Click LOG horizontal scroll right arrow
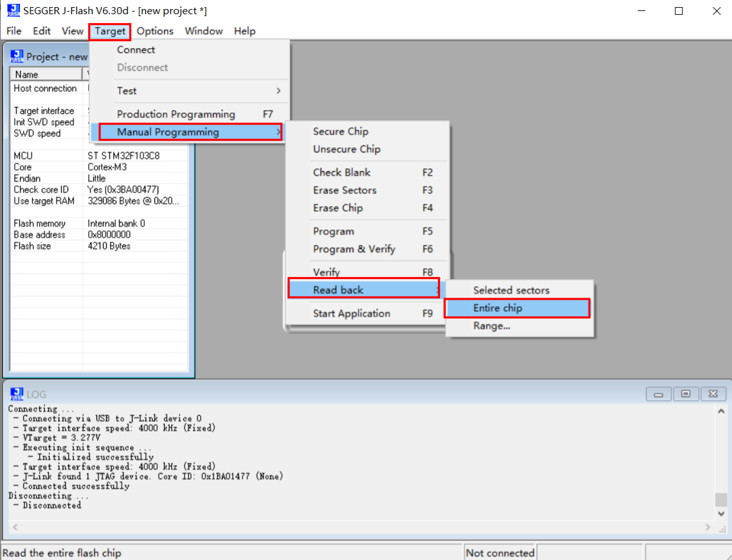 point(708,527)
